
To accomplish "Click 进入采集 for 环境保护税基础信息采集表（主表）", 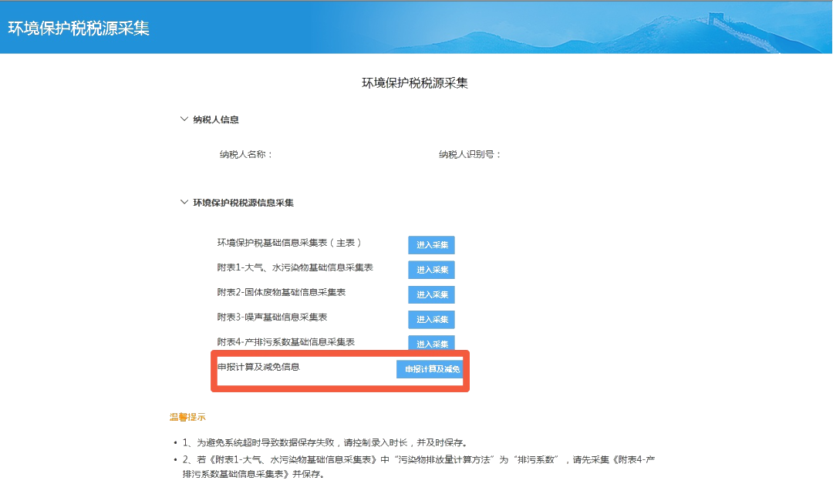I will point(430,245).
